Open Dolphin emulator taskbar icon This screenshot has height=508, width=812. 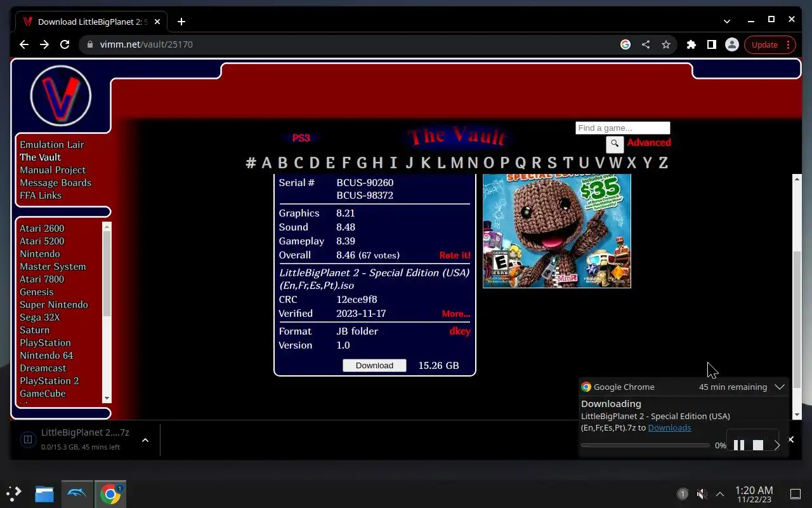(77, 494)
